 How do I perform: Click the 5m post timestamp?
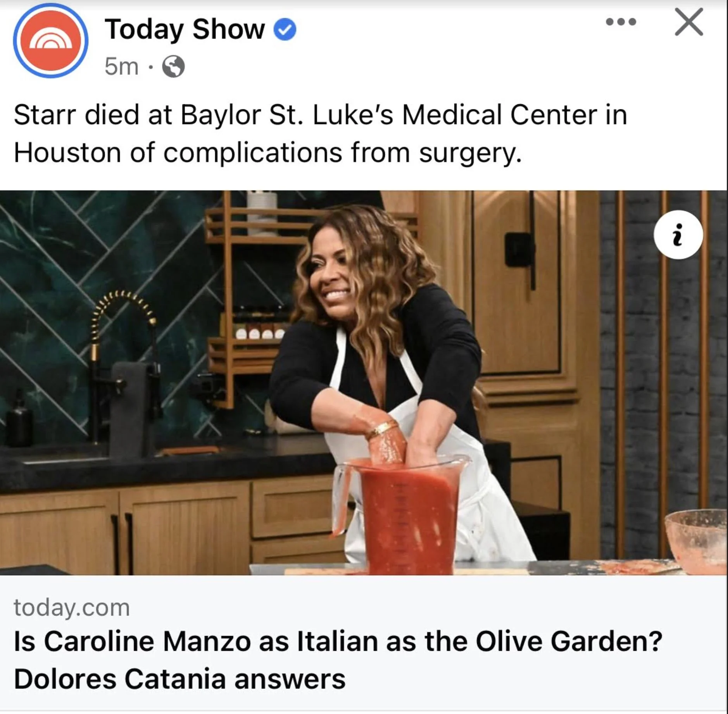point(121,67)
